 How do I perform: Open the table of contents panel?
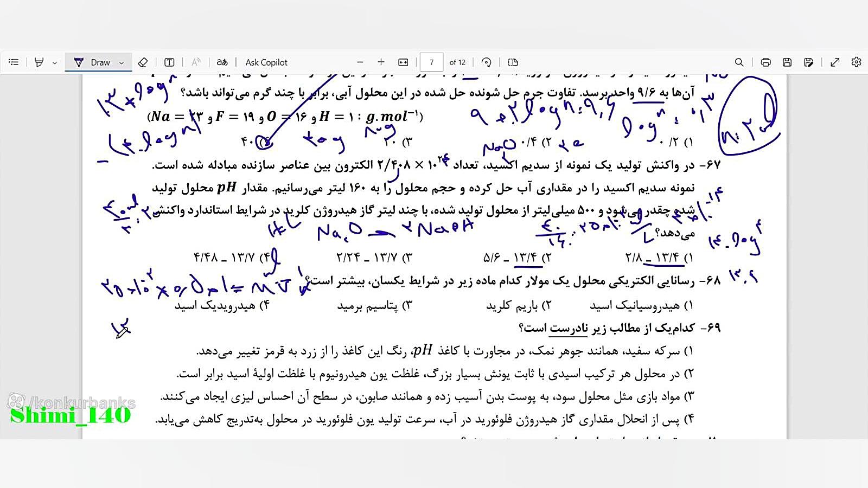(14, 62)
